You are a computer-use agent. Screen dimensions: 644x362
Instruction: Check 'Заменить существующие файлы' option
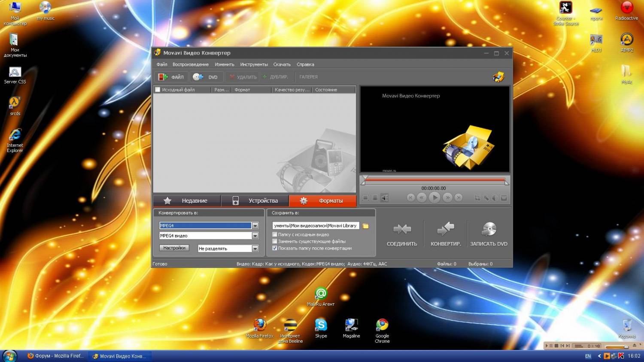[x=275, y=241]
